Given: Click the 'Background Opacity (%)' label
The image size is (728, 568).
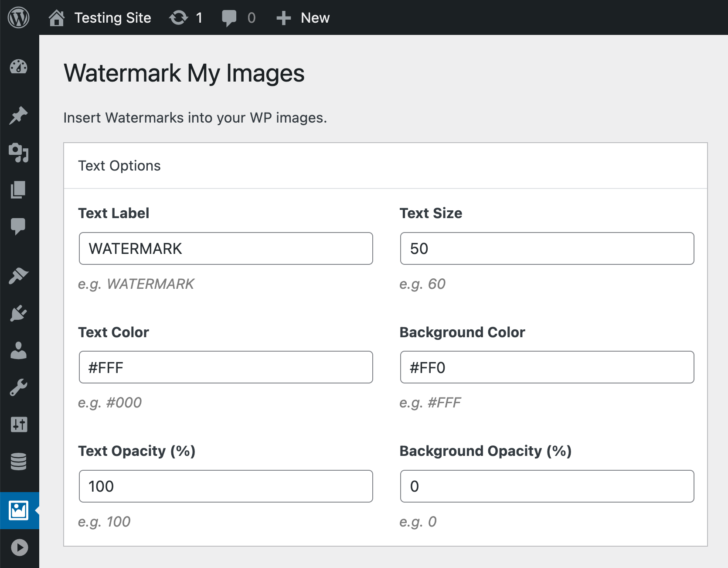Looking at the screenshot, I should [x=486, y=451].
